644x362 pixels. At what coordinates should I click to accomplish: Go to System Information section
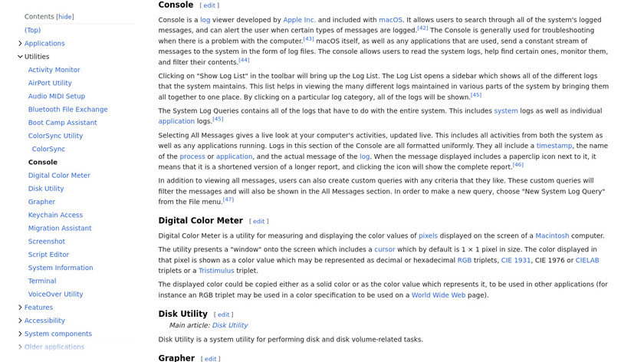point(61,268)
